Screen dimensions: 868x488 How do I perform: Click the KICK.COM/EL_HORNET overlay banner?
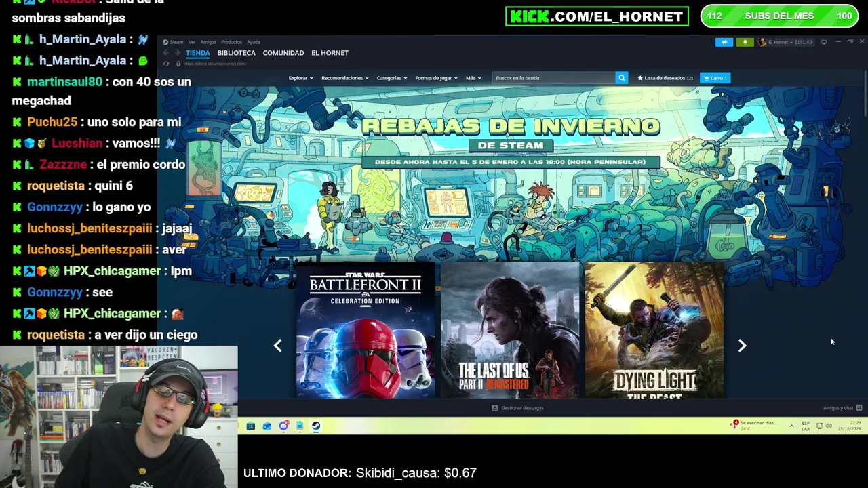click(597, 16)
